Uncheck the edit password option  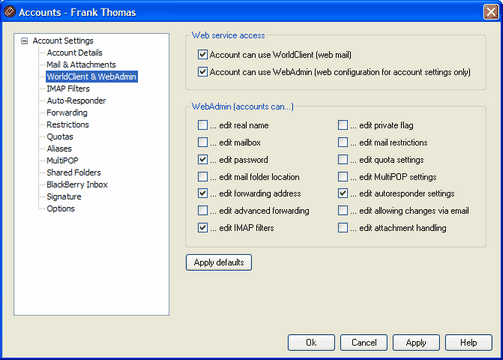pyautogui.click(x=203, y=159)
